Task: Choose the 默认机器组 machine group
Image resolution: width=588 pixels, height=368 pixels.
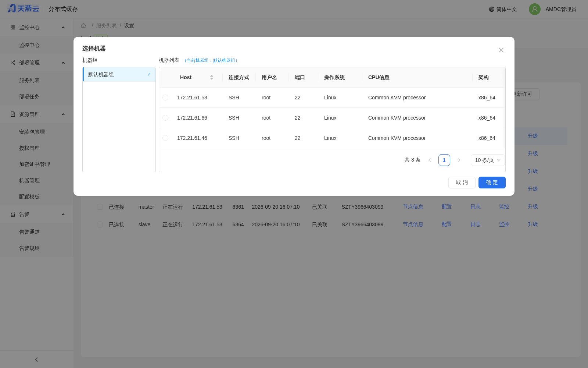Action: tap(119, 74)
